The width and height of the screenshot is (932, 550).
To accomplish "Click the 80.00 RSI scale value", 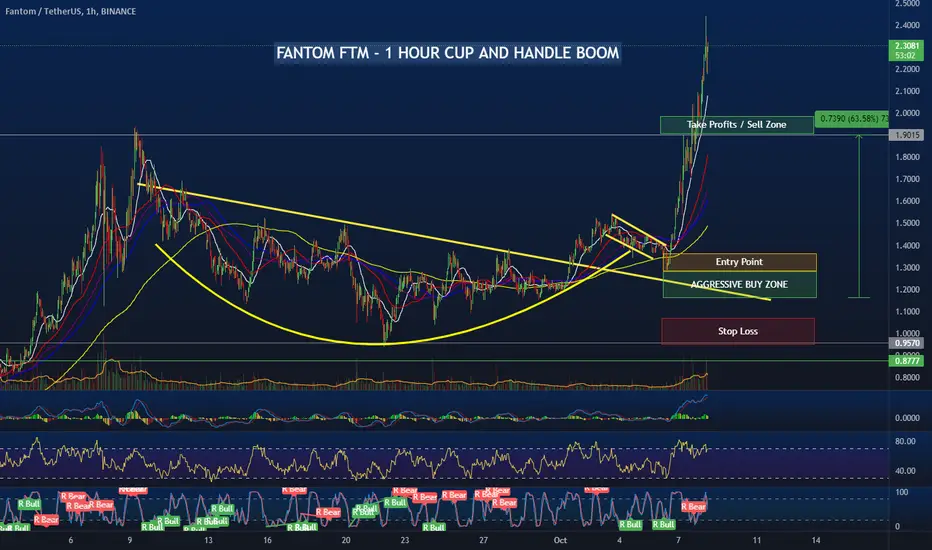I will click(905, 441).
